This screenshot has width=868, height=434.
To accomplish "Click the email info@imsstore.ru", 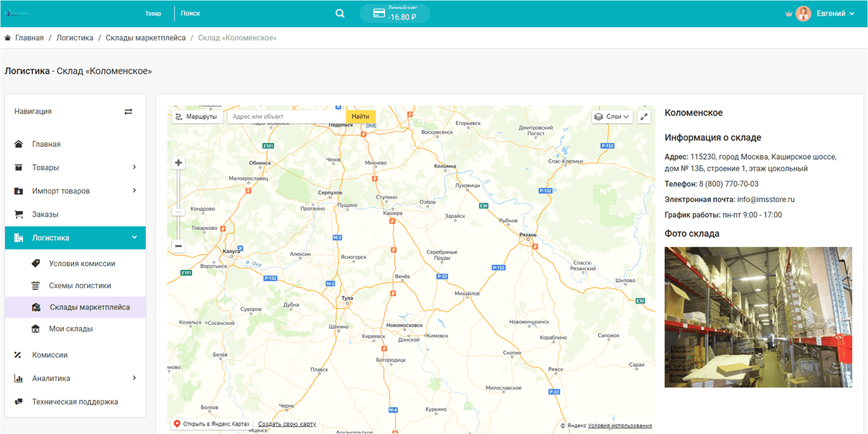I will [766, 200].
